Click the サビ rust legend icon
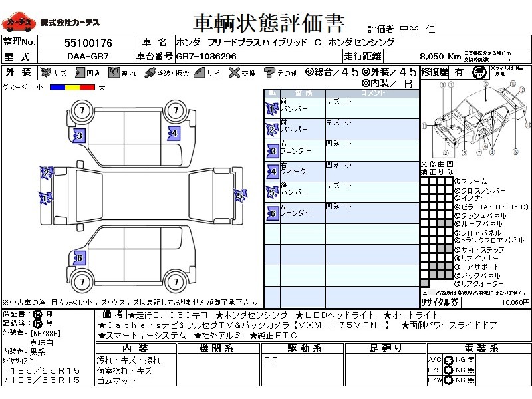The height and width of the screenshot is (399, 532). coord(199,72)
